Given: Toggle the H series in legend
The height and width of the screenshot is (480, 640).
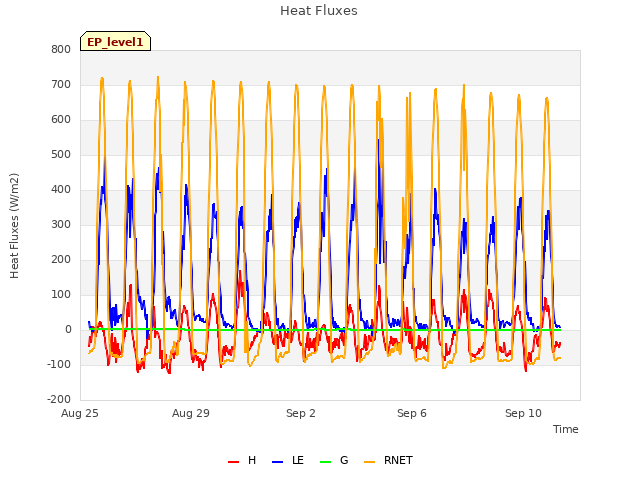Looking at the screenshot, I should coord(242,460).
